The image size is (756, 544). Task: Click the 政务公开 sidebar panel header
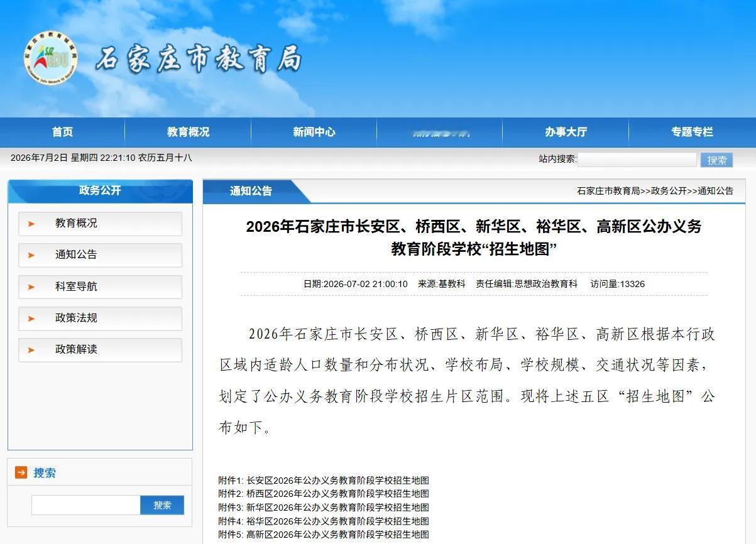(100, 191)
